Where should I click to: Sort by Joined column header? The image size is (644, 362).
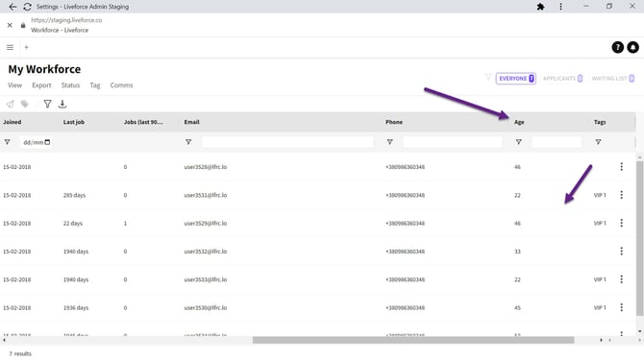(x=12, y=122)
